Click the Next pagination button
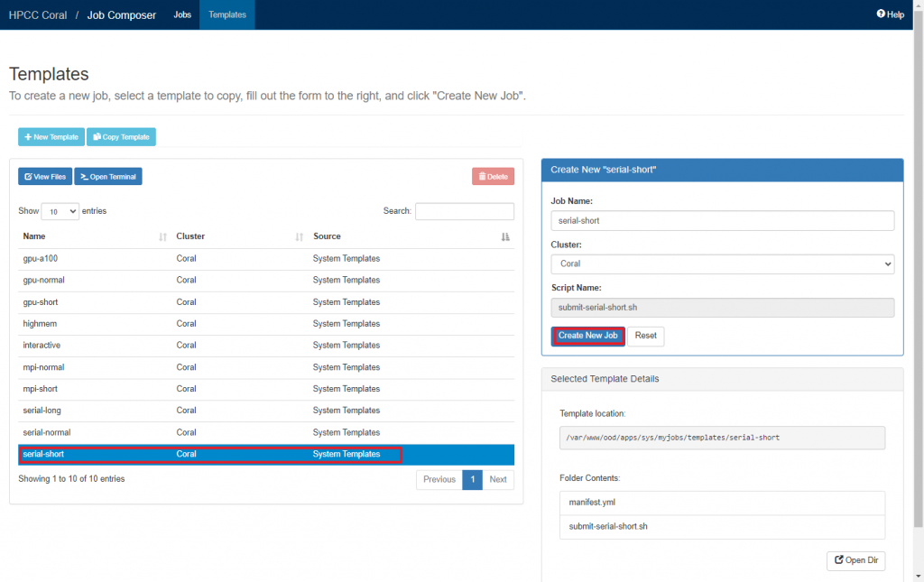This screenshot has width=924, height=582. pos(498,479)
